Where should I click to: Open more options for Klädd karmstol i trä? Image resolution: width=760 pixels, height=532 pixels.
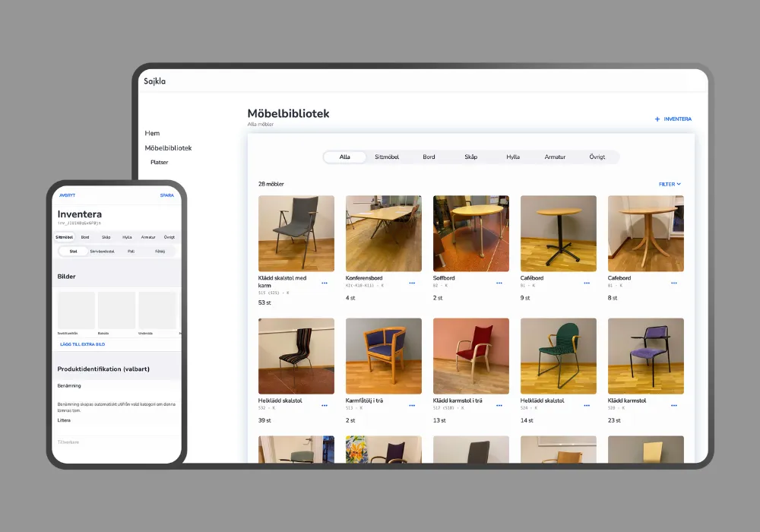[499, 405]
